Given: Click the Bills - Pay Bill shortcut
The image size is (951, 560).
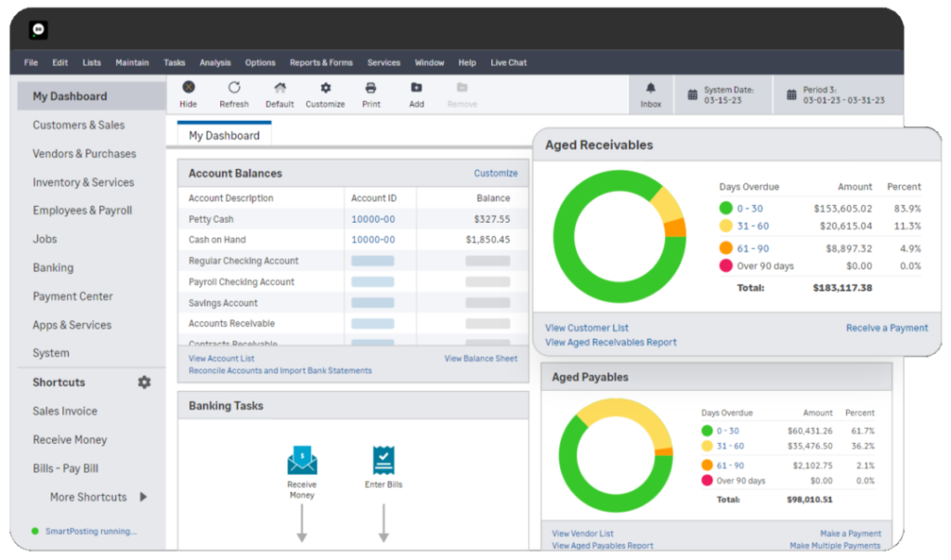Looking at the screenshot, I should [x=66, y=468].
